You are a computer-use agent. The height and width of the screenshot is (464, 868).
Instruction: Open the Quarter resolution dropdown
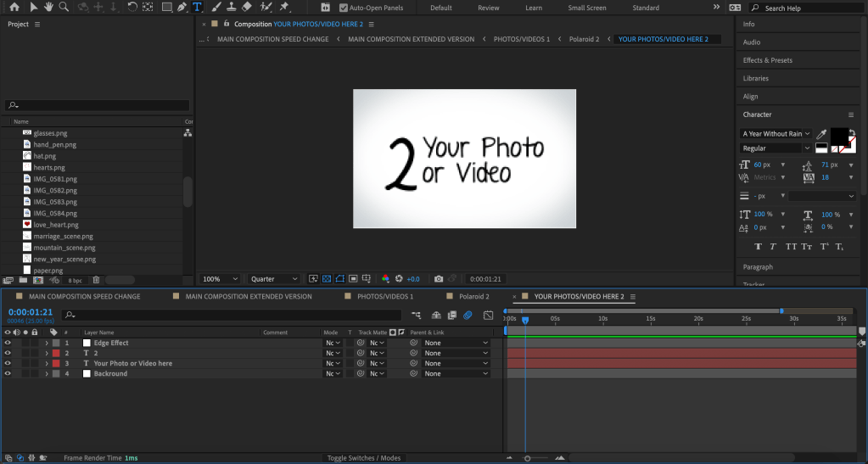[274, 279]
